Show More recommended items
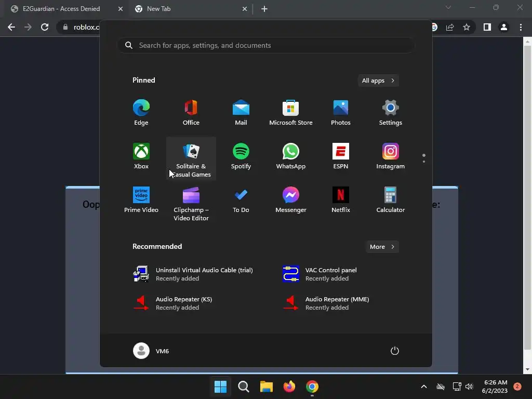The image size is (532, 399). click(x=382, y=247)
